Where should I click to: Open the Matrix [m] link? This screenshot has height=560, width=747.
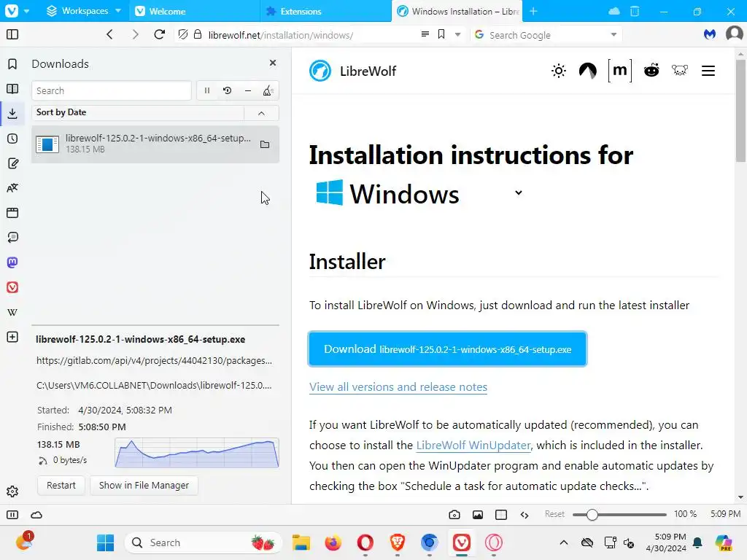(x=620, y=71)
